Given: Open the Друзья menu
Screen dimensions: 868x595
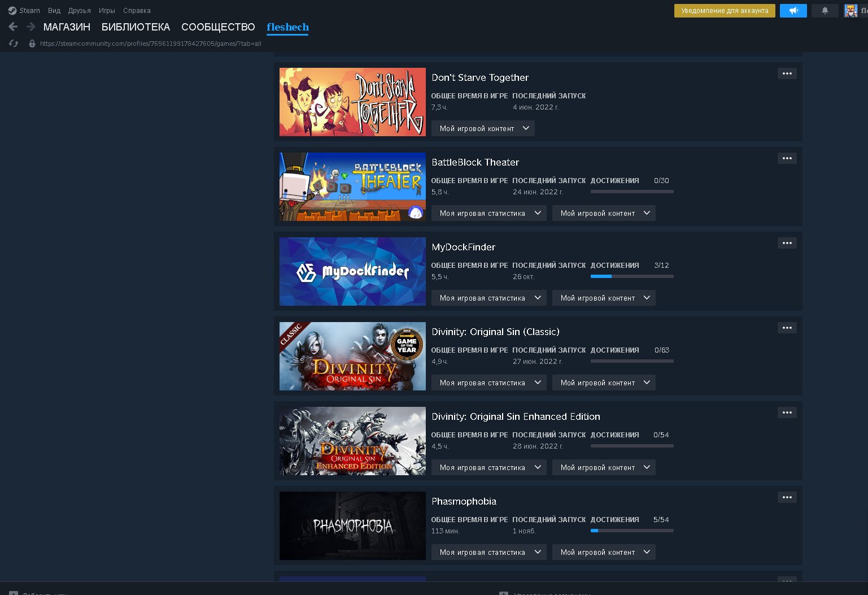Looking at the screenshot, I should click(x=79, y=11).
